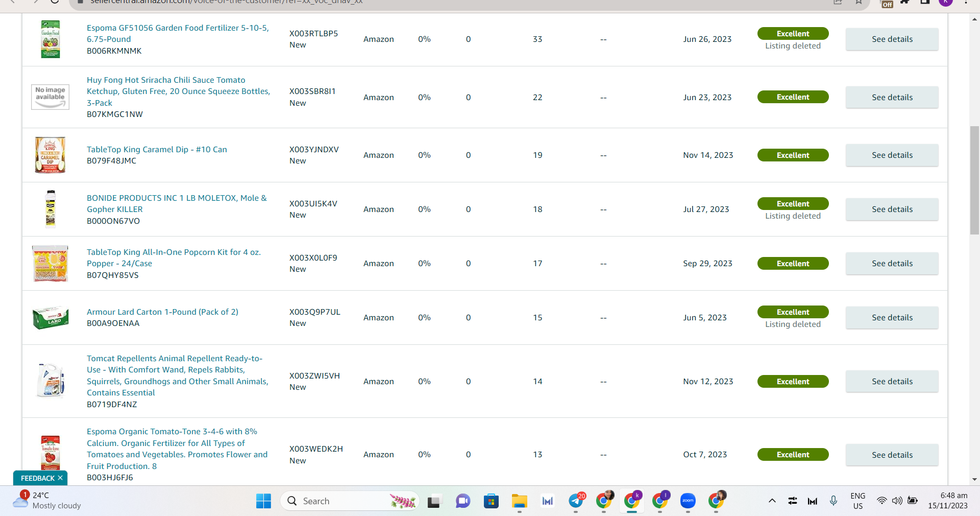Launch Microsoft Teams chat from taskbar
This screenshot has width=980, height=516.
click(463, 501)
